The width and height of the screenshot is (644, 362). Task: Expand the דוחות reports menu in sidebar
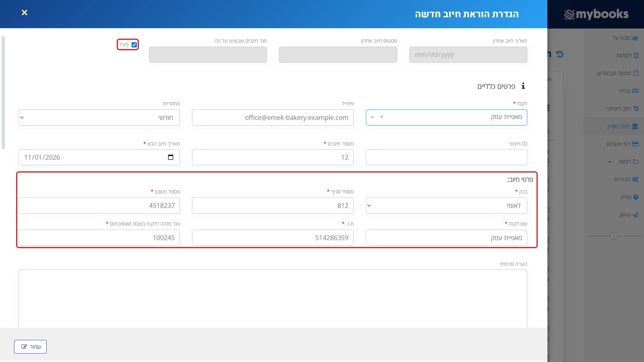623,162
